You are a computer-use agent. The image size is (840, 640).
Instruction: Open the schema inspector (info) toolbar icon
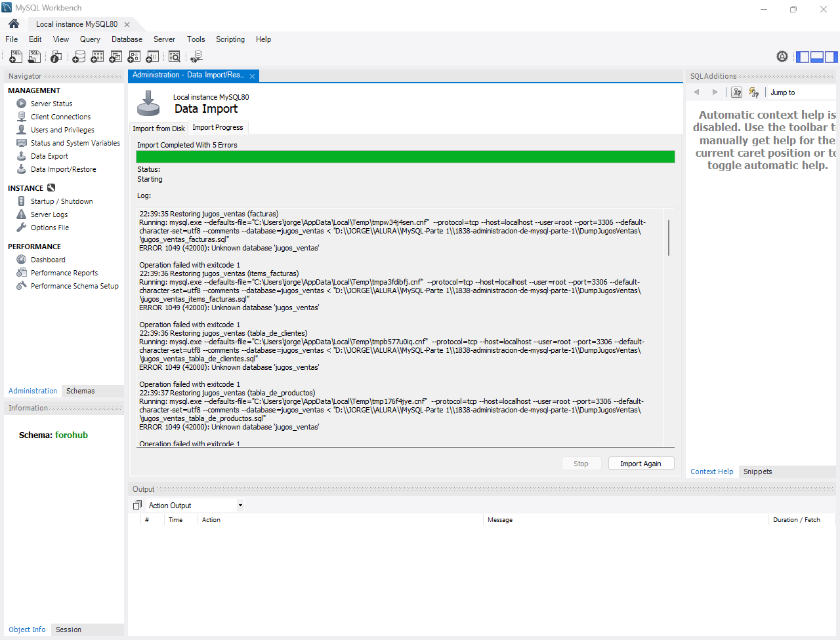pos(56,57)
